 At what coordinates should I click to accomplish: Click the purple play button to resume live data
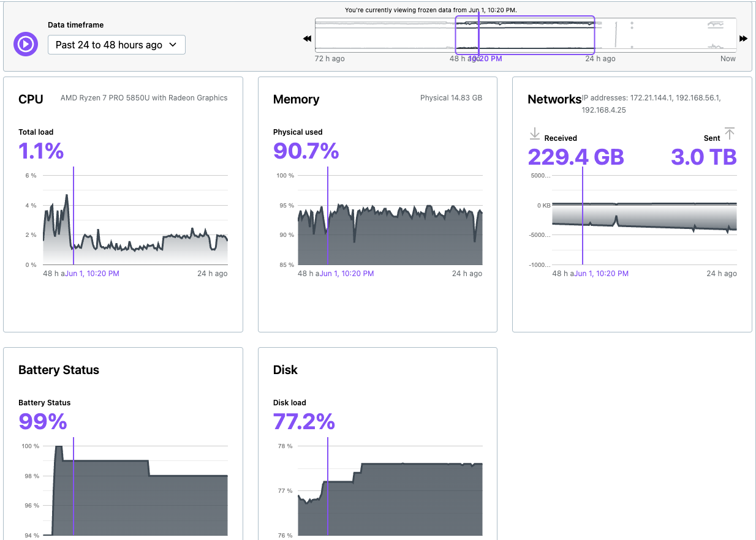25,44
